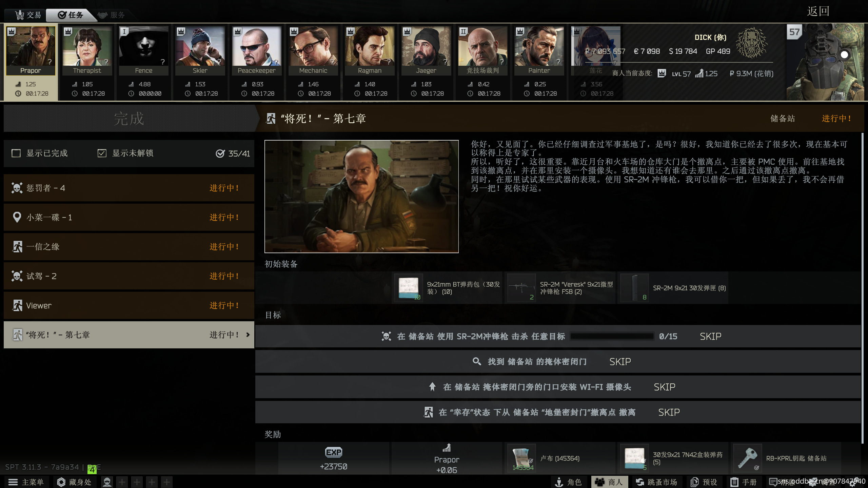The height and width of the screenshot is (488, 868).
Task: Go to the 藏身处 hideout
Action: click(x=75, y=482)
